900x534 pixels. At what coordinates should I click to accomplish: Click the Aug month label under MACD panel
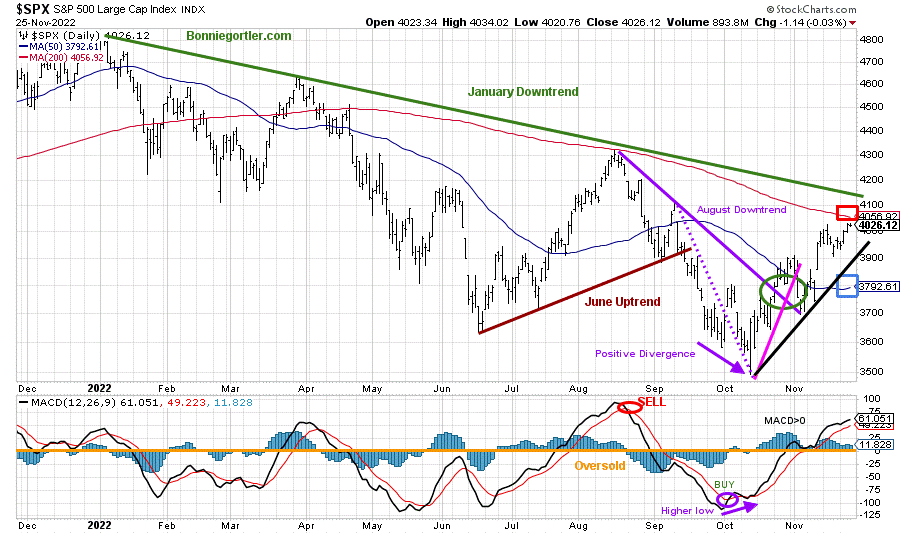pos(578,525)
